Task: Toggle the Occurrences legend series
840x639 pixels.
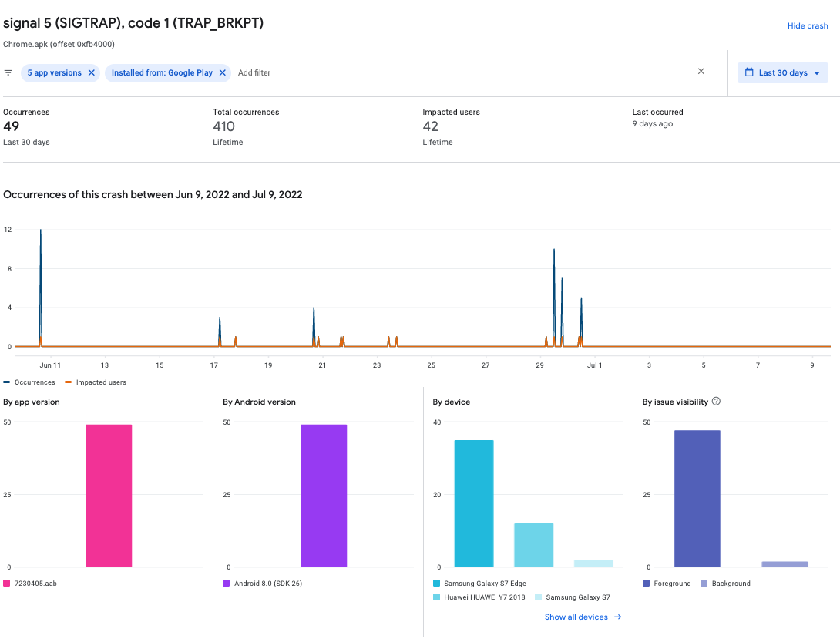Action: [29, 382]
